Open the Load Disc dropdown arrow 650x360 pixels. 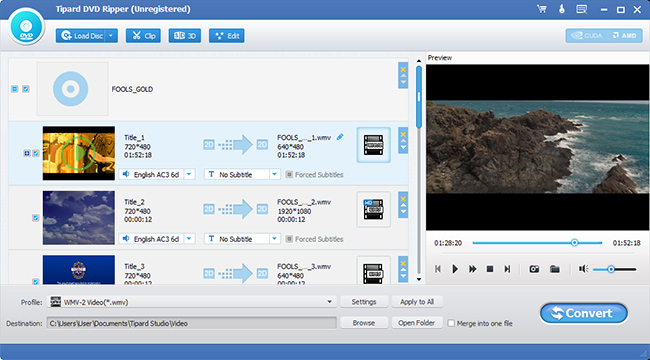[112, 36]
